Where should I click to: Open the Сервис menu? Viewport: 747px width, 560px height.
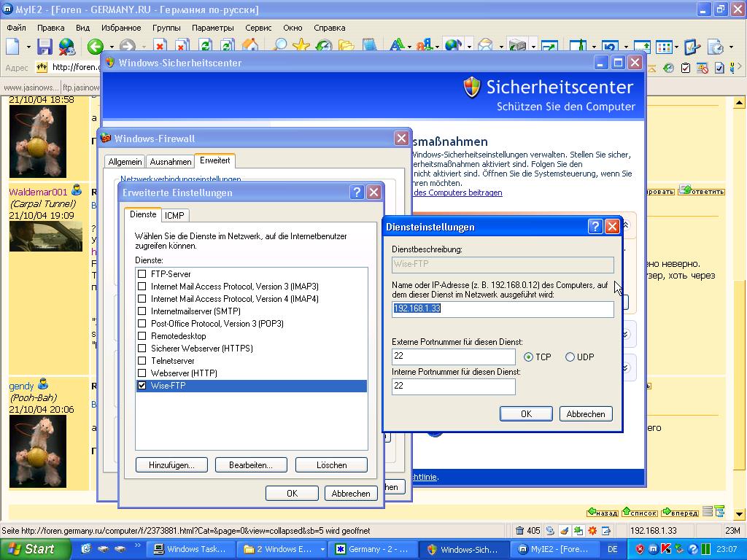click(x=258, y=28)
